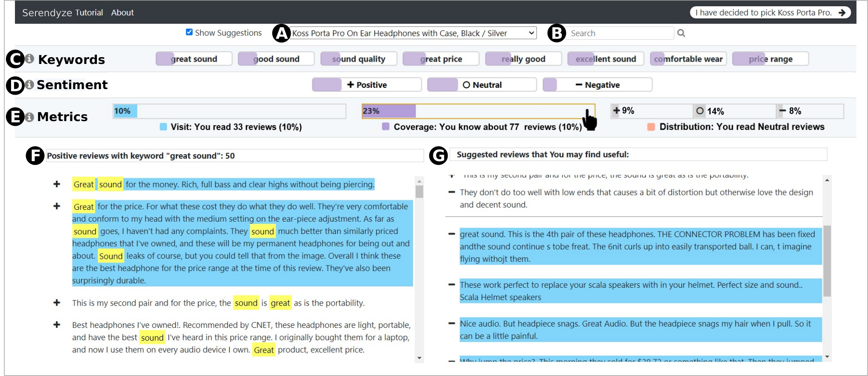This screenshot has height=376, width=868.
Task: Open the Koss Porta Pro product dropdown
Action: [414, 33]
